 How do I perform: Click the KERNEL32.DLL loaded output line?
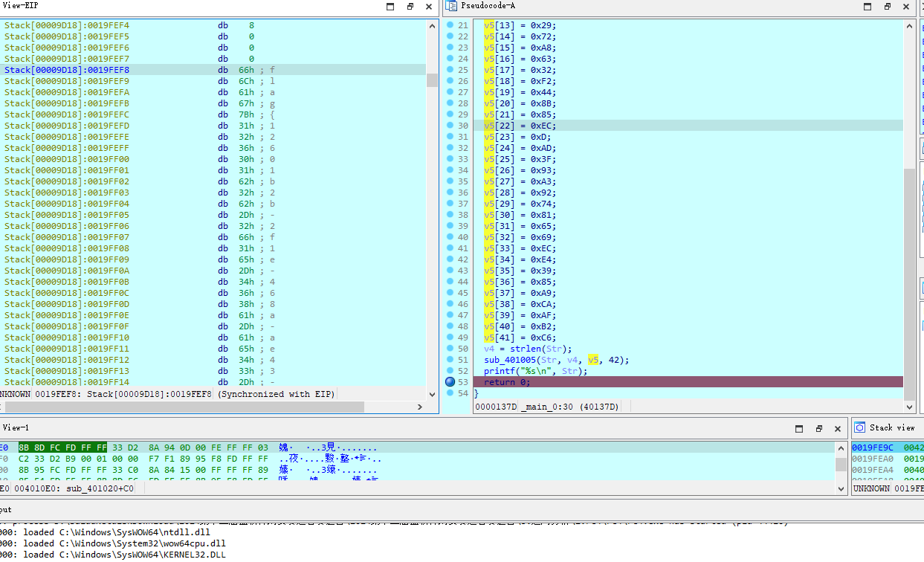[113, 555]
